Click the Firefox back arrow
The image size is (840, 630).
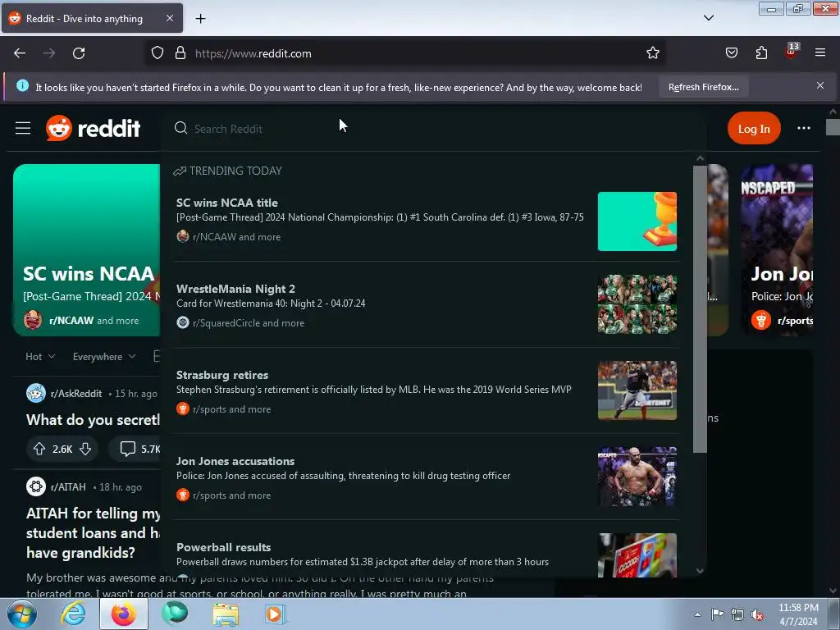tap(20, 53)
